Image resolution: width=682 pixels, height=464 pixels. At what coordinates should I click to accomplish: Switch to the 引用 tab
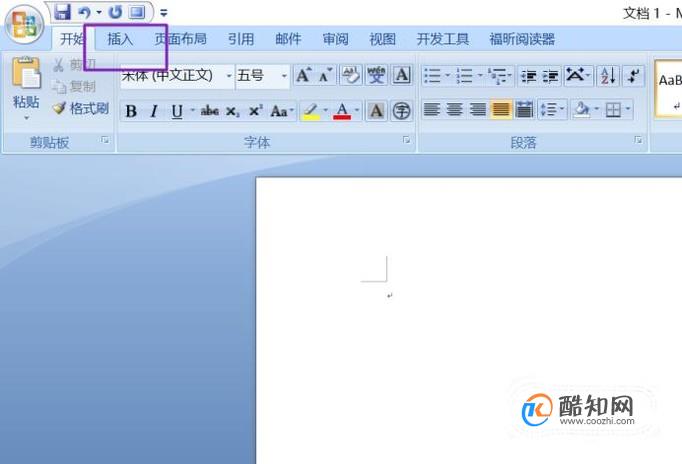tap(241, 39)
